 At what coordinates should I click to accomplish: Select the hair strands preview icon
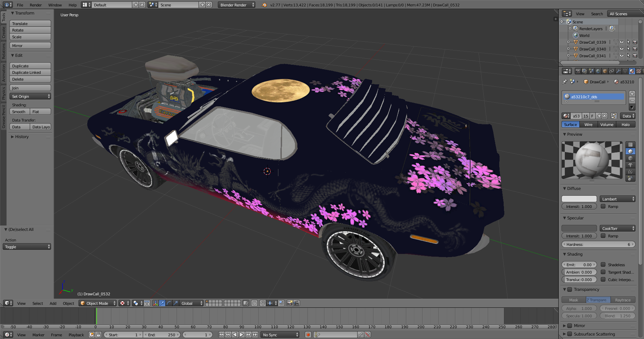[630, 172]
